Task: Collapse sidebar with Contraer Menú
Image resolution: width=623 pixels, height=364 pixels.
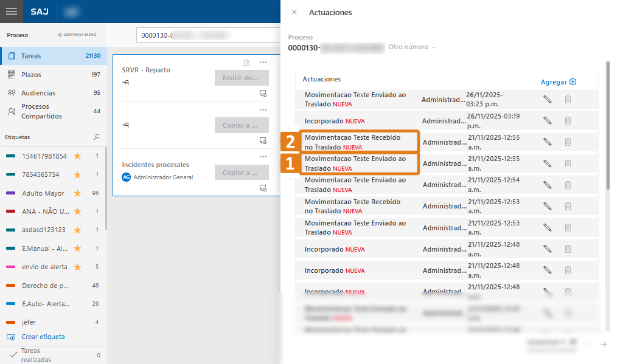Action: (x=77, y=35)
